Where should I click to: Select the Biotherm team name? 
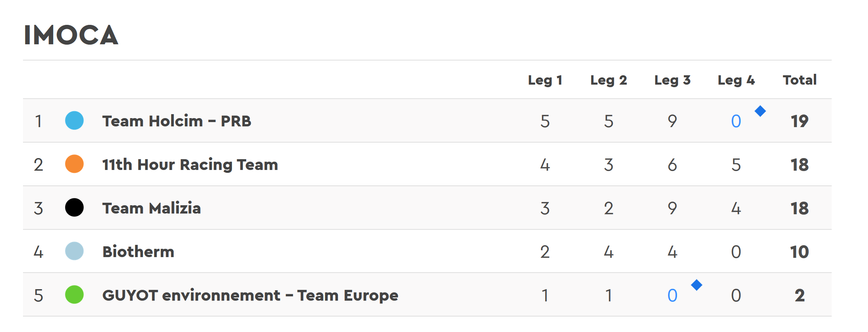tap(138, 252)
